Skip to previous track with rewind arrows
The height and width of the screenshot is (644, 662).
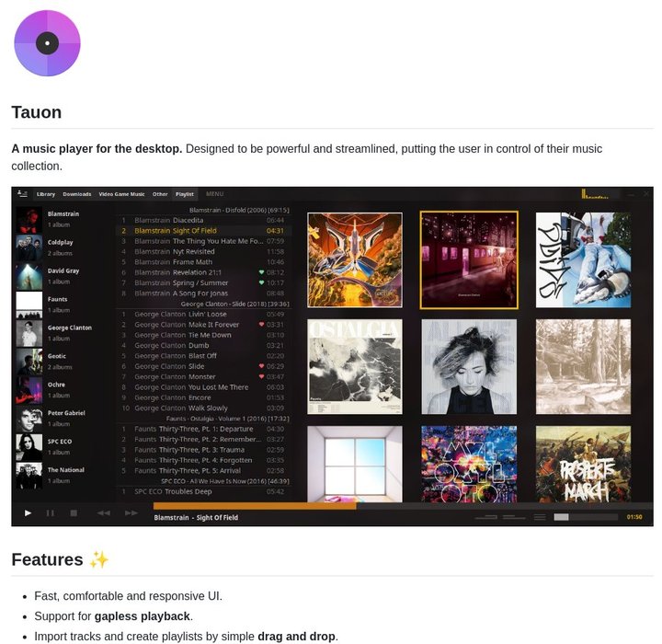(103, 513)
